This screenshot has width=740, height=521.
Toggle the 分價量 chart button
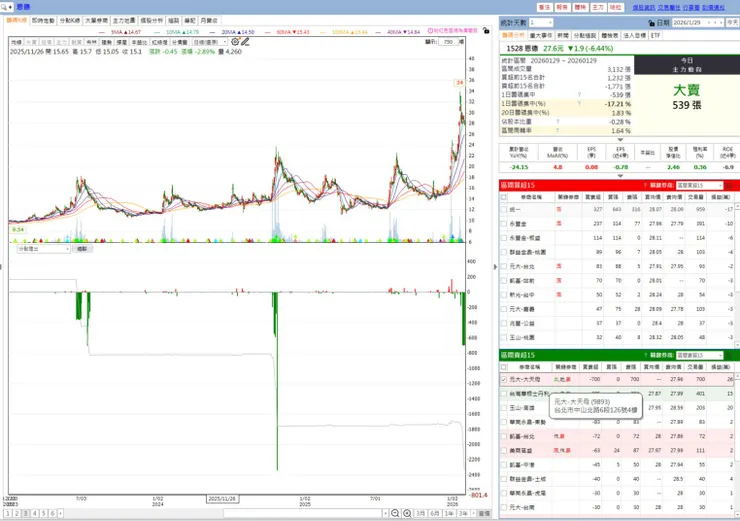pos(180,42)
